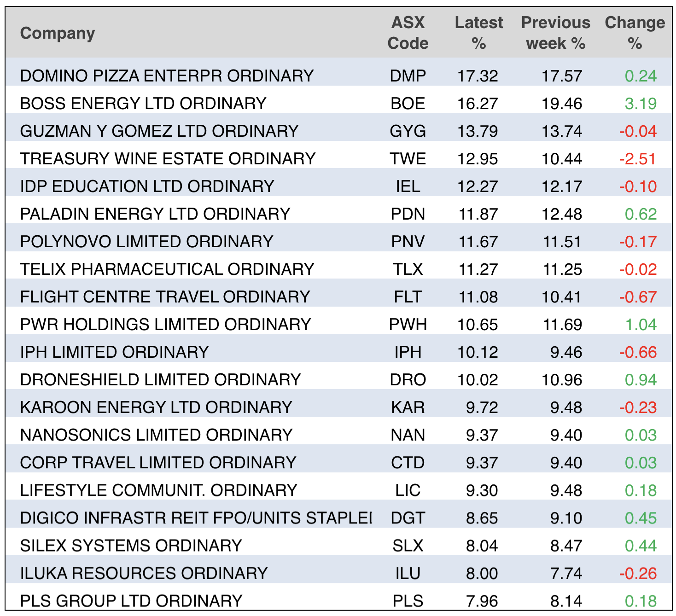Viewport: 676px width, 616px height.
Task: Select PWR Holdings Limited Ordinary
Action: click(165, 325)
